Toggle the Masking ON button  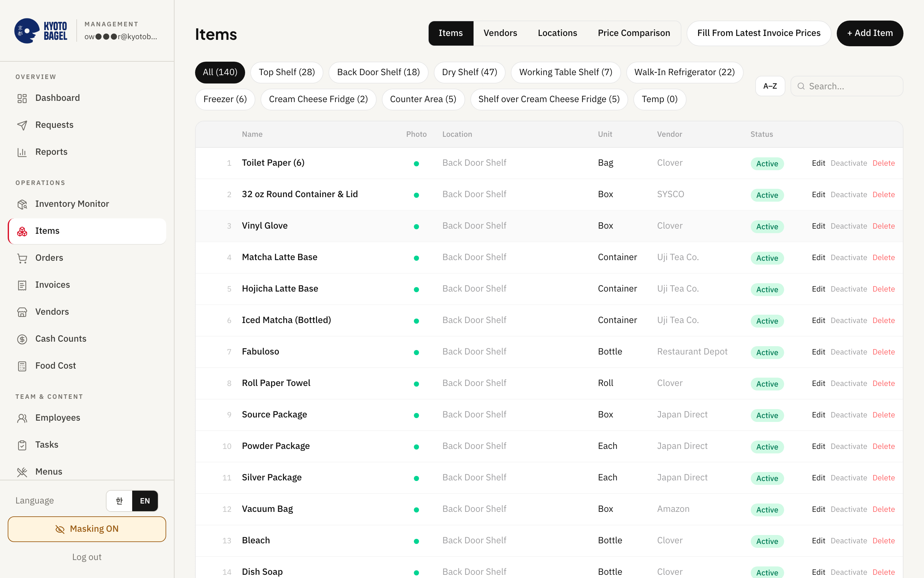click(x=87, y=529)
